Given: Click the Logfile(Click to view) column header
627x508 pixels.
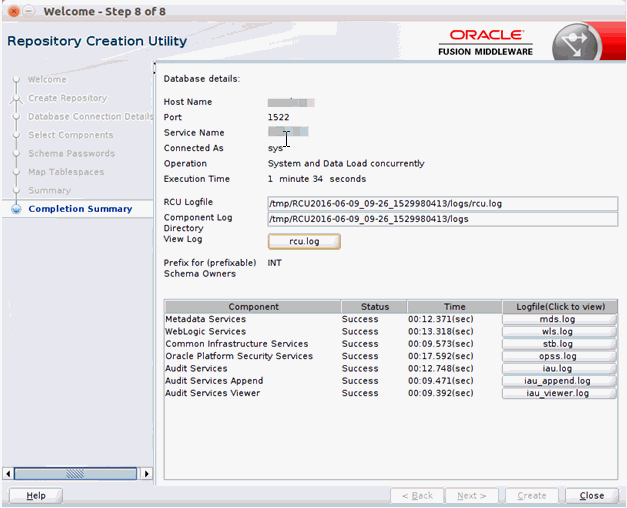Looking at the screenshot, I should [x=560, y=307].
